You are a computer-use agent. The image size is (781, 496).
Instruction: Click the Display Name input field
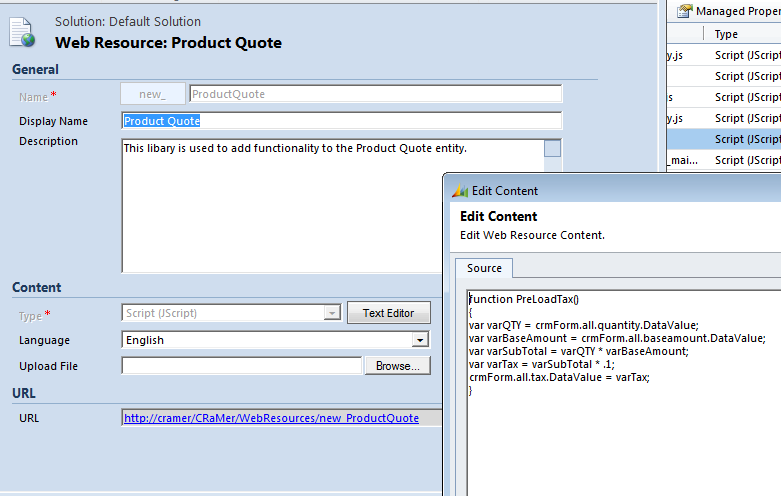(x=341, y=121)
